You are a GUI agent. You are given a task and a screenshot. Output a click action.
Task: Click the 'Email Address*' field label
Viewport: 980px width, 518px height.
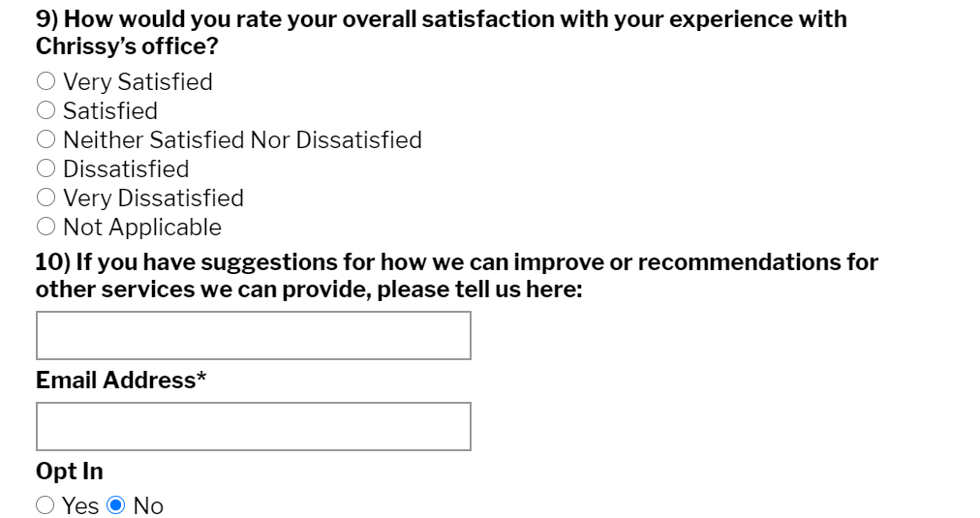click(x=121, y=381)
